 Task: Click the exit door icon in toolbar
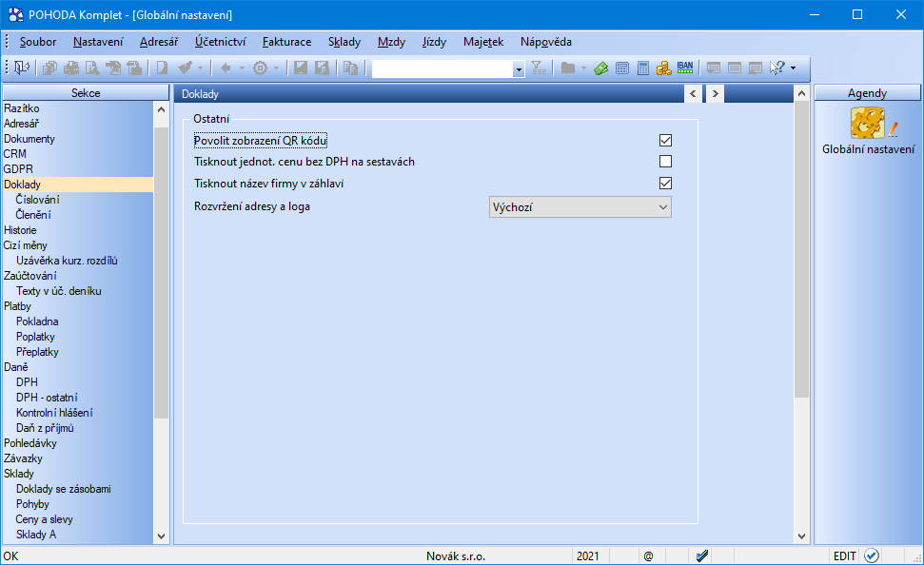pos(21,68)
